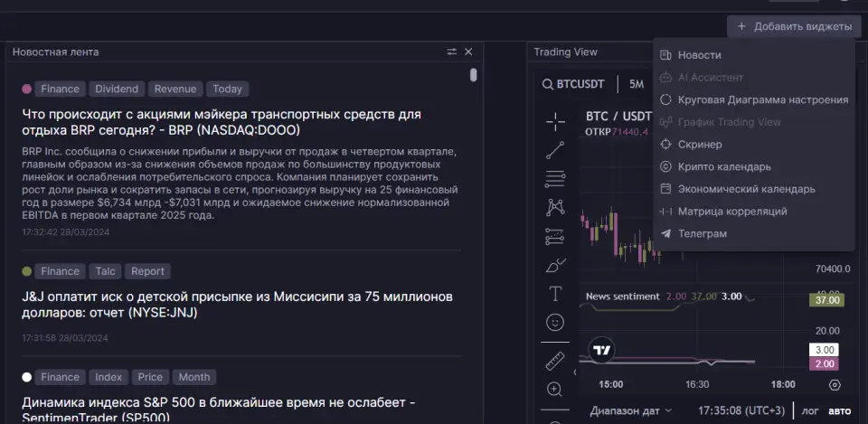Toggle the лог logarithmic scale
Image resolution: width=868 pixels, height=424 pixels.
pos(810,410)
